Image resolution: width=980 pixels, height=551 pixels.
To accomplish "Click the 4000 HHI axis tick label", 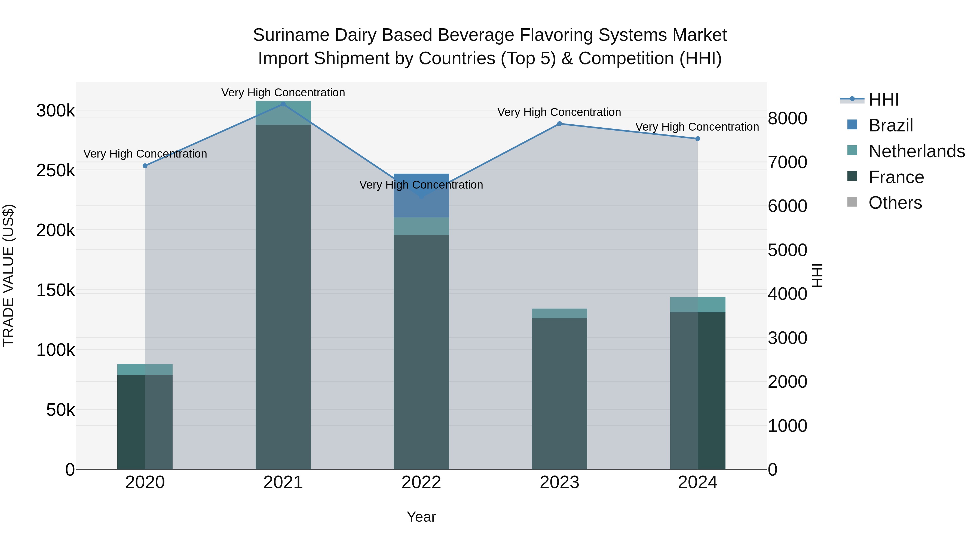I will tap(788, 294).
